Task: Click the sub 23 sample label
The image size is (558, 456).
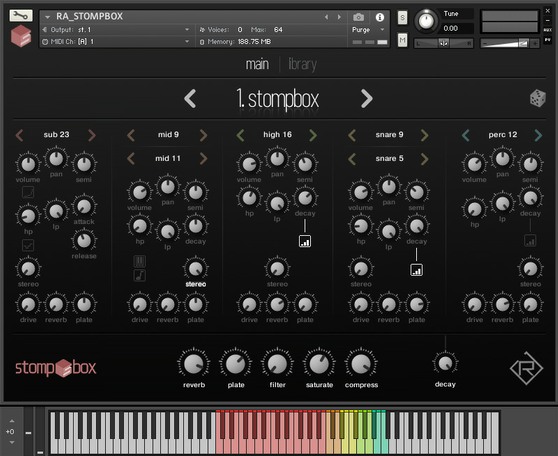Action: tap(56, 135)
